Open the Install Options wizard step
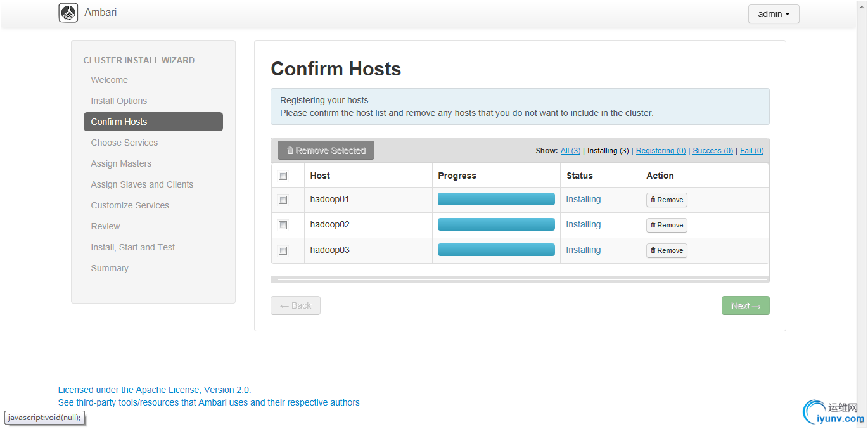Image resolution: width=868 pixels, height=429 pixels. (118, 101)
